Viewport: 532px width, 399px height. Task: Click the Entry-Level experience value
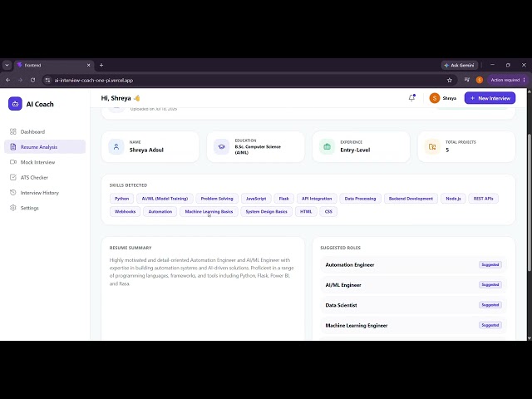(x=355, y=150)
